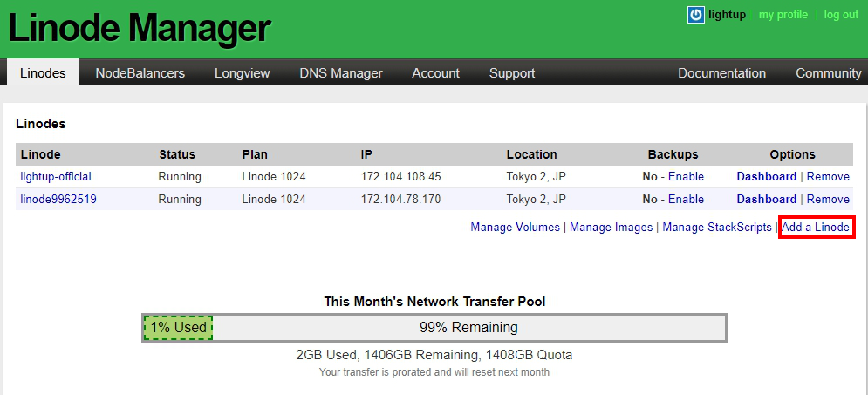Open the Dashboard for linode9962519
Image resolution: width=868 pixels, height=395 pixels.
click(x=766, y=199)
